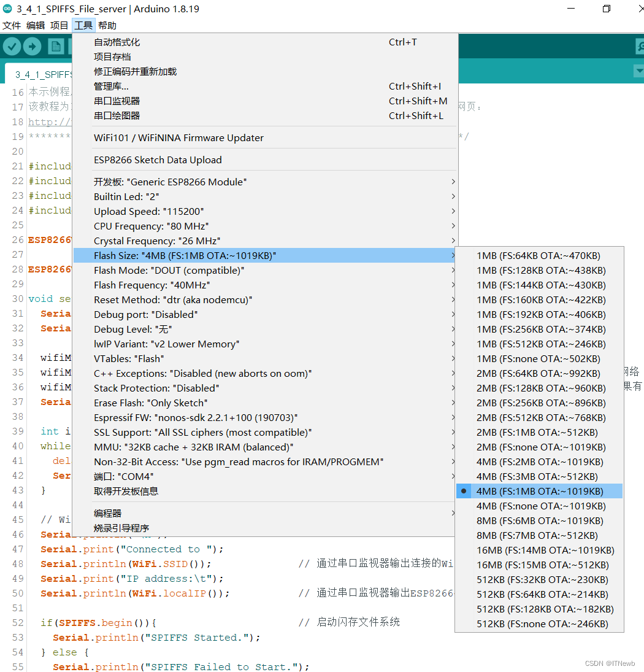
Task: Open the 编程器 submenu
Action: (266, 513)
